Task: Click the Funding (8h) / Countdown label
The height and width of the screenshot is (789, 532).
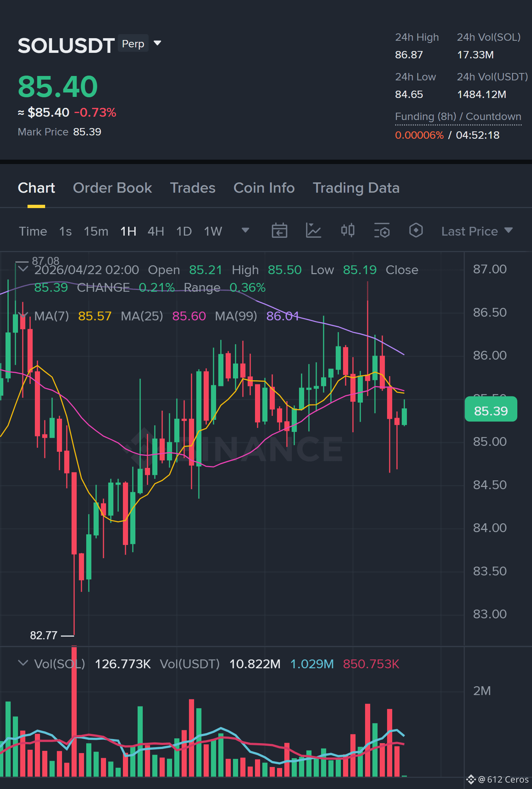Action: [458, 117]
